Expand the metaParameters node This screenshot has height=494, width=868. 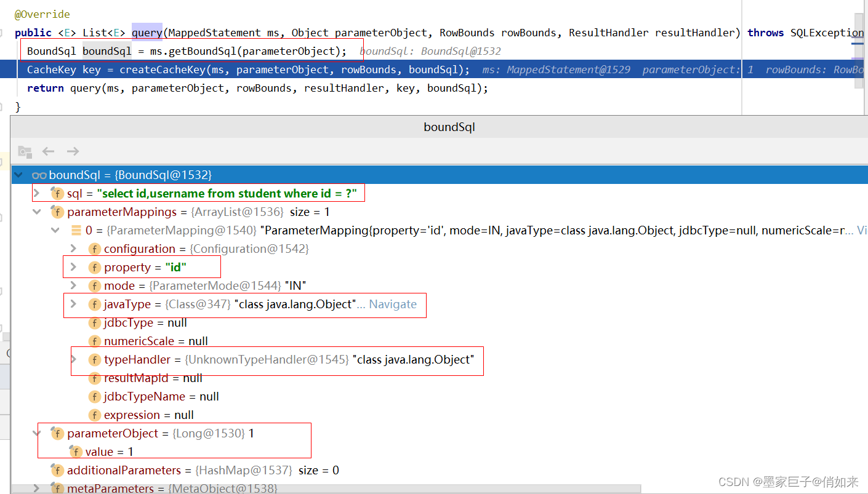pos(37,488)
